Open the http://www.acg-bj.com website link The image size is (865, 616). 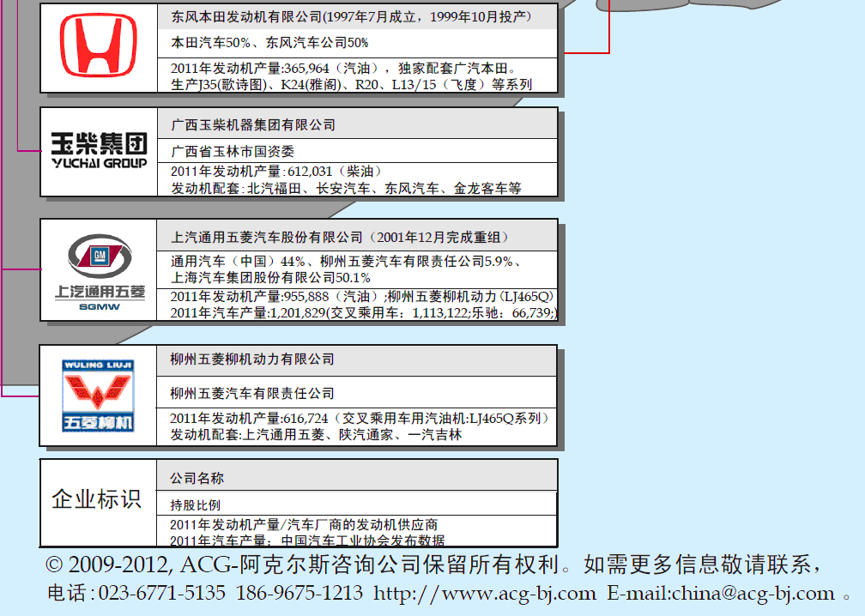(485, 594)
